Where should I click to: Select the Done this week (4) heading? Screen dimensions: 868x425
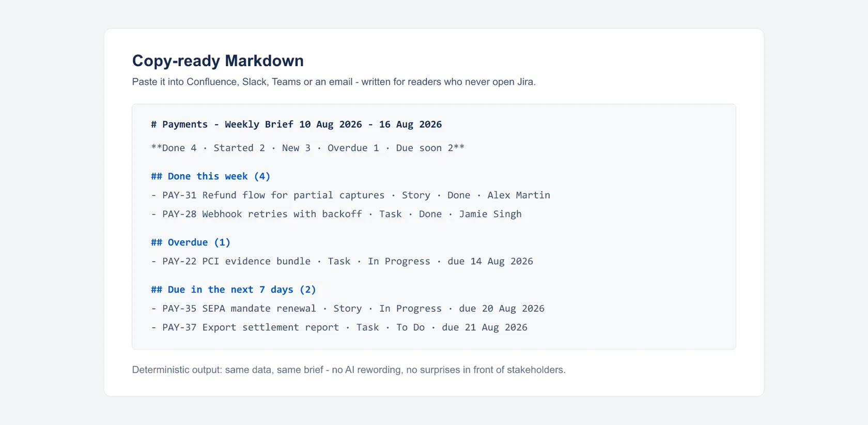tap(210, 176)
